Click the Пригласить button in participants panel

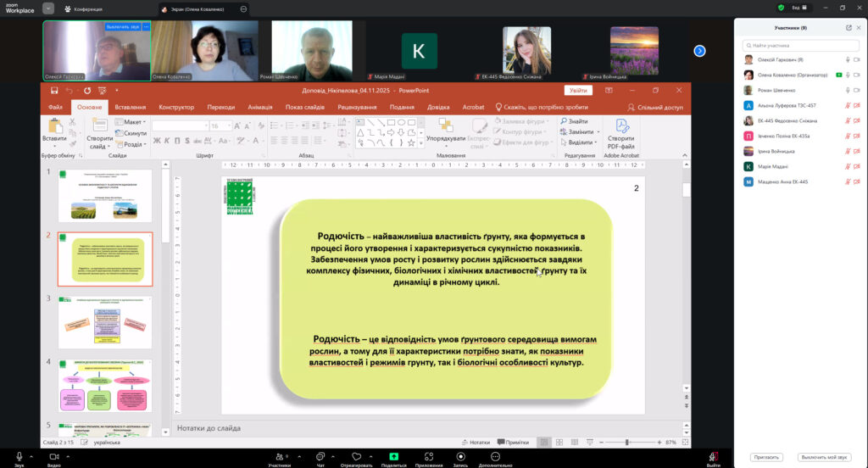click(x=765, y=457)
